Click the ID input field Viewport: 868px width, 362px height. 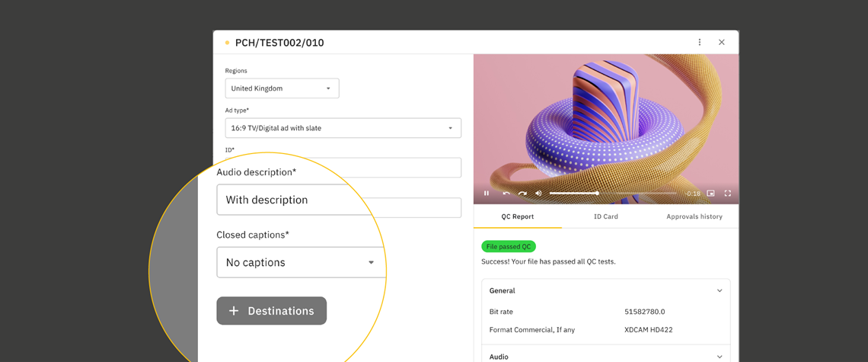point(343,168)
